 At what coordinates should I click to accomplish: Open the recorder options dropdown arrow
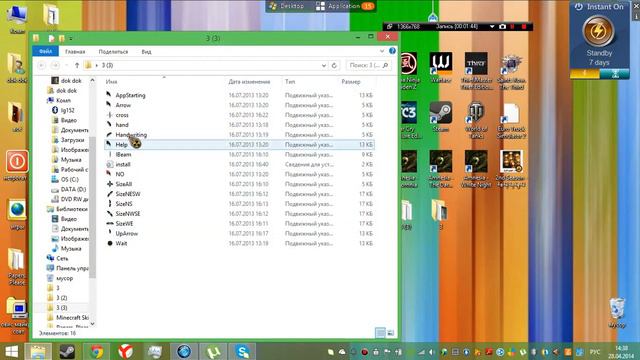click(492, 27)
